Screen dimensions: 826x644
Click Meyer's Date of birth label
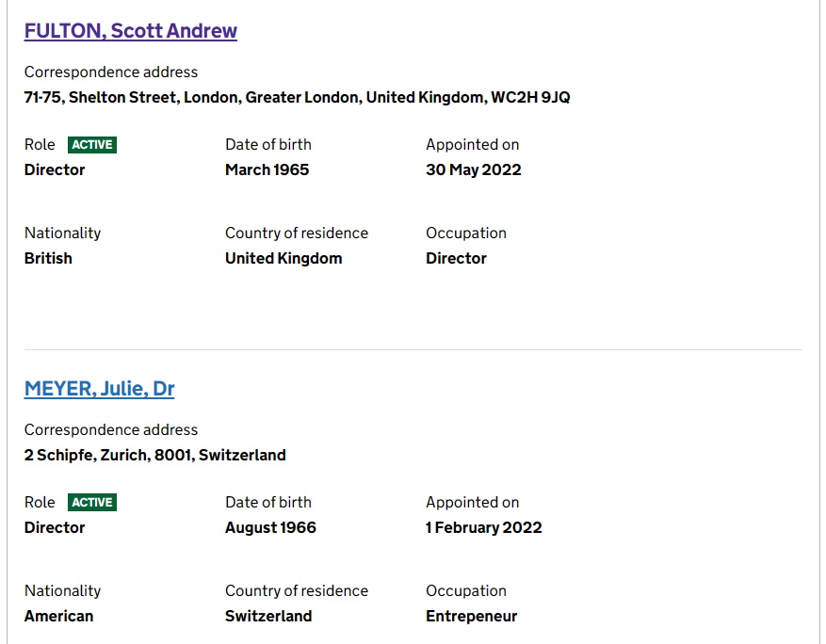click(267, 503)
